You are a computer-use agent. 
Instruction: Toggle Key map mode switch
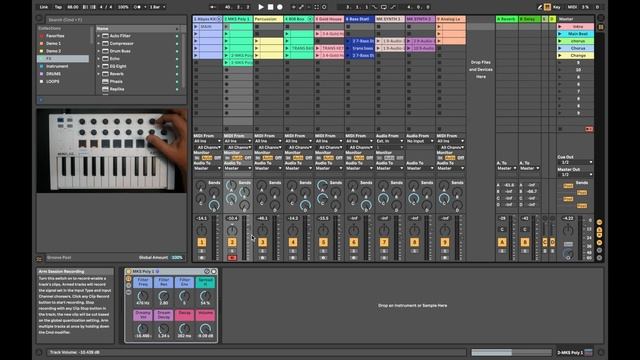(556, 7)
